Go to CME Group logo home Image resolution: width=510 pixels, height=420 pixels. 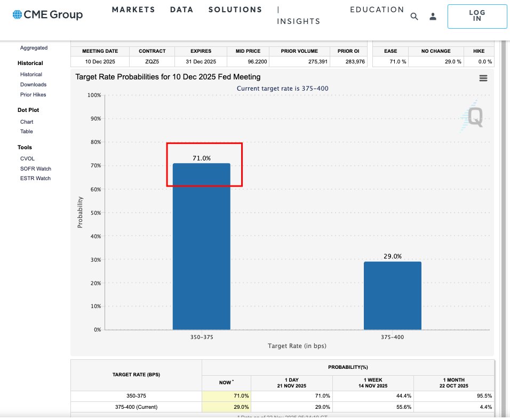(x=47, y=14)
